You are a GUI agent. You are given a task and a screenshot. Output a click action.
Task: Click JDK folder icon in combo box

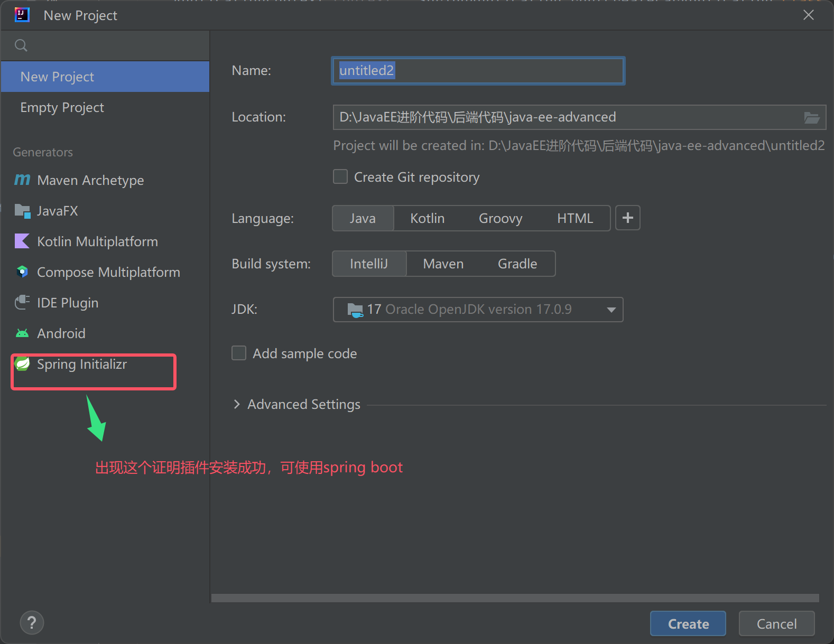pos(355,310)
